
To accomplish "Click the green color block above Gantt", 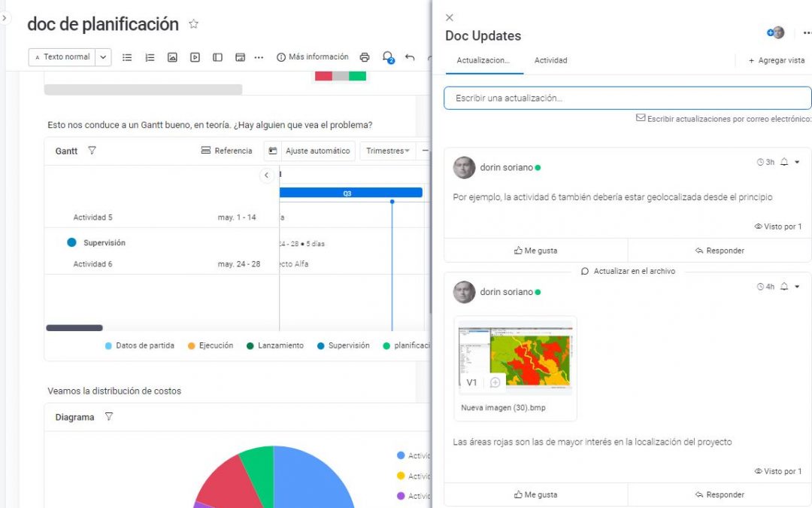I will [357, 75].
